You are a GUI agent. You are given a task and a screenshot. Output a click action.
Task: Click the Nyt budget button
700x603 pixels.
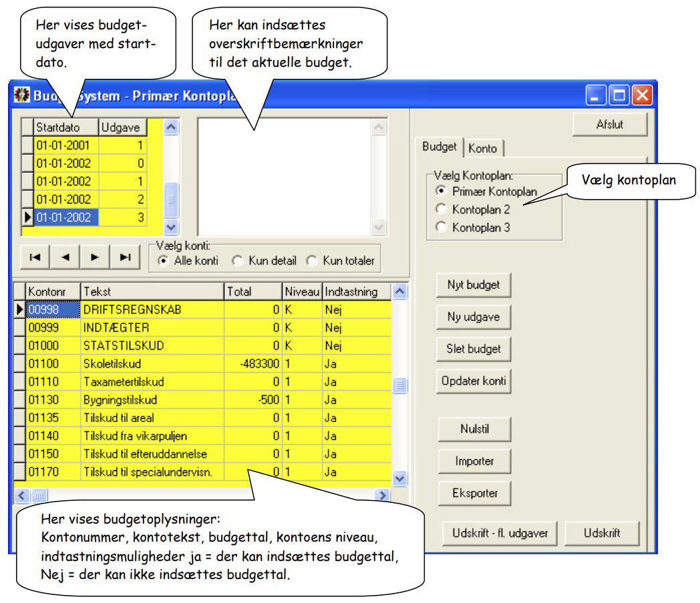point(474,284)
